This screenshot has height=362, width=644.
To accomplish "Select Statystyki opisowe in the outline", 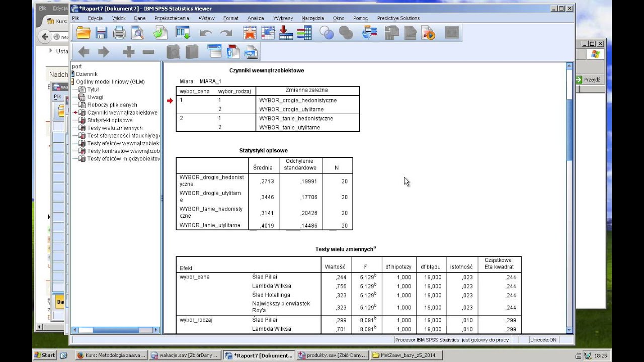I will tap(110, 120).
